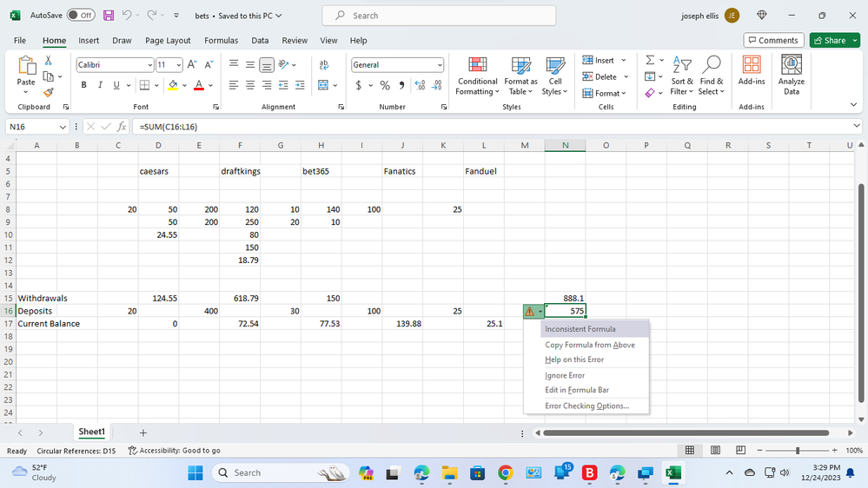Select Edit in Formula Bar
The image size is (868, 488).
pos(576,390)
